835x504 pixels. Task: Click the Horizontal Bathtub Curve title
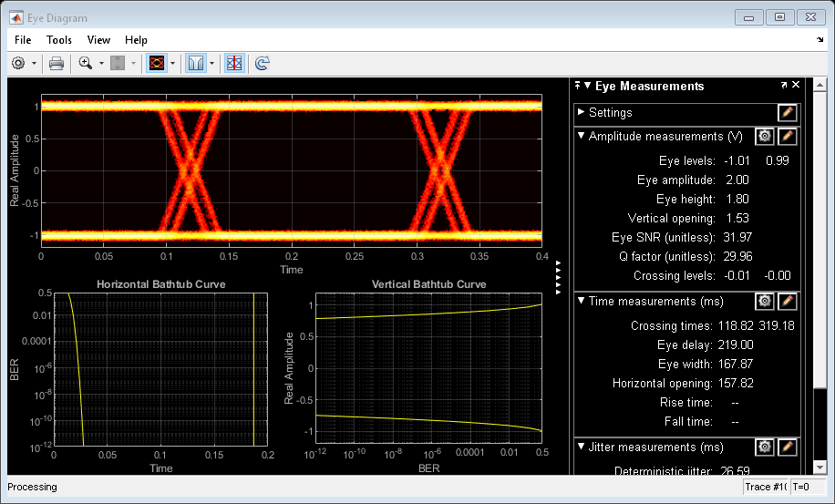[x=160, y=284]
